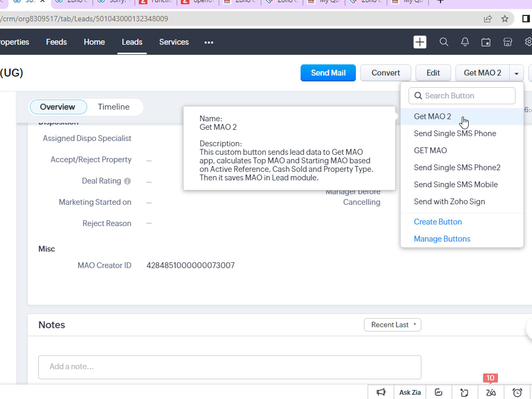Open the bottom bar icon left of Zia badge
Screen dimensions: 532x399
pos(464,392)
